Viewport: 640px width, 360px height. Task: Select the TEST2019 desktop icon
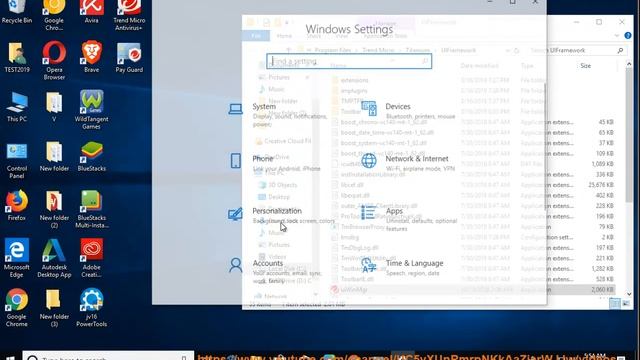pos(17,57)
